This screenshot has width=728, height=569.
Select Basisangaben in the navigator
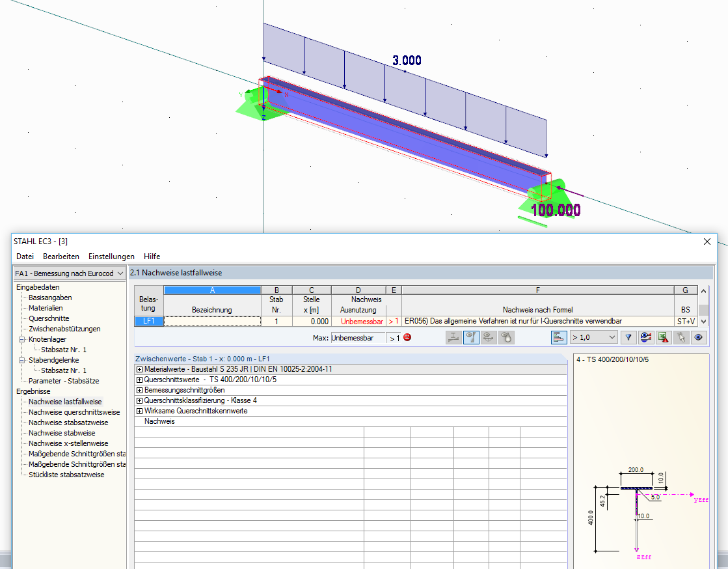coord(50,298)
